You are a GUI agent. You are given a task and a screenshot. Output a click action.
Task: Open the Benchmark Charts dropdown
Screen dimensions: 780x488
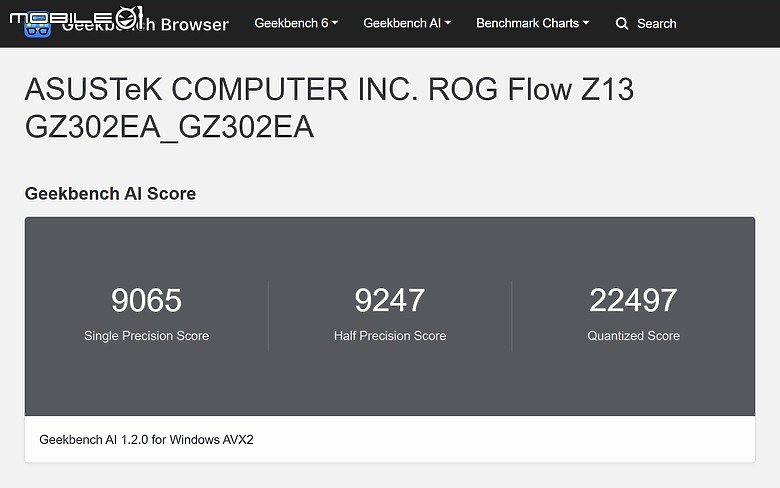[532, 23]
